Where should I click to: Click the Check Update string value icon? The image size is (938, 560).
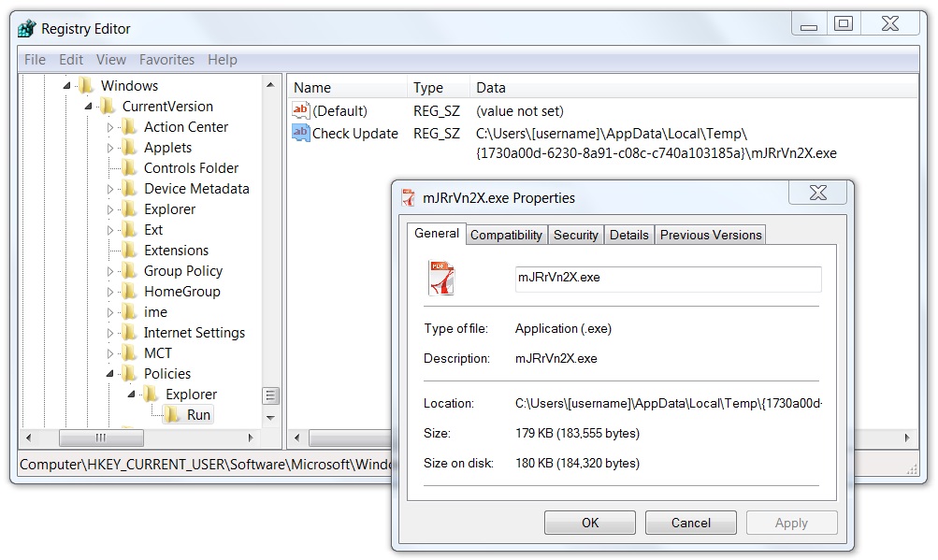300,132
